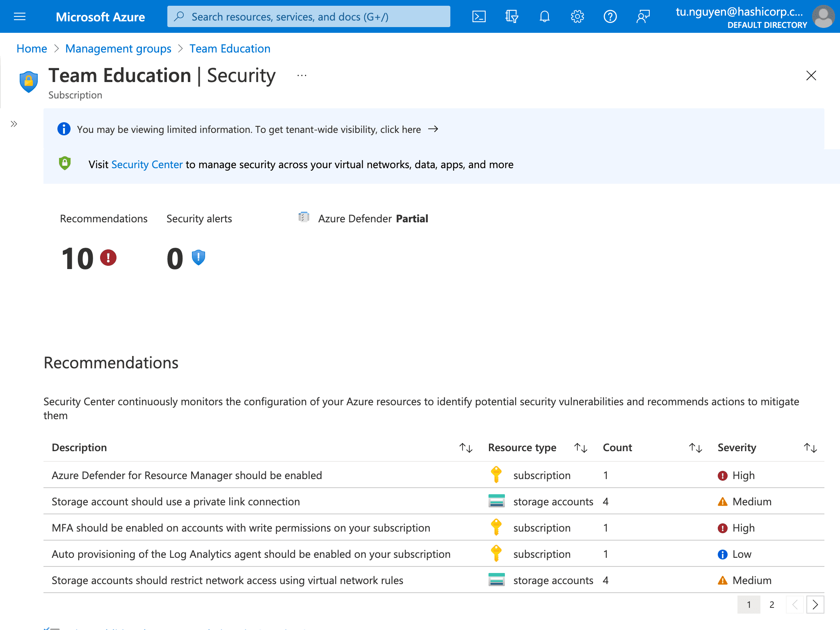Click the Settings gear icon in top navigation
Screen dimensions: 840x630
tap(576, 16)
